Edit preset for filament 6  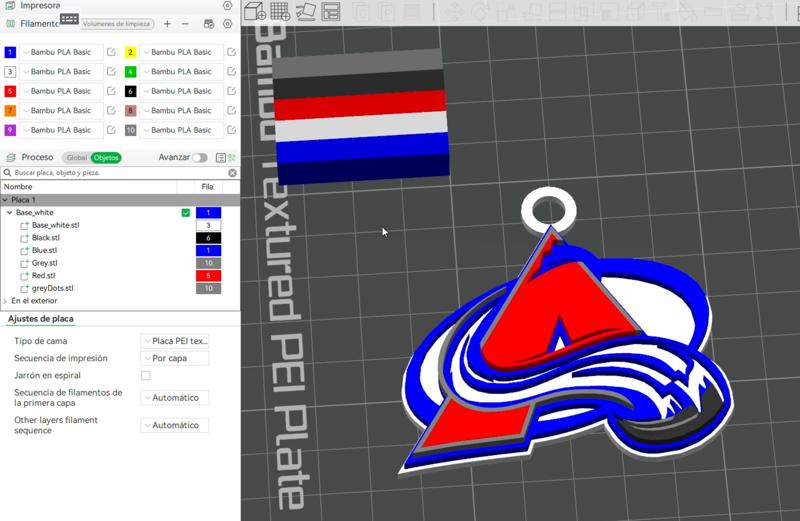[231, 91]
